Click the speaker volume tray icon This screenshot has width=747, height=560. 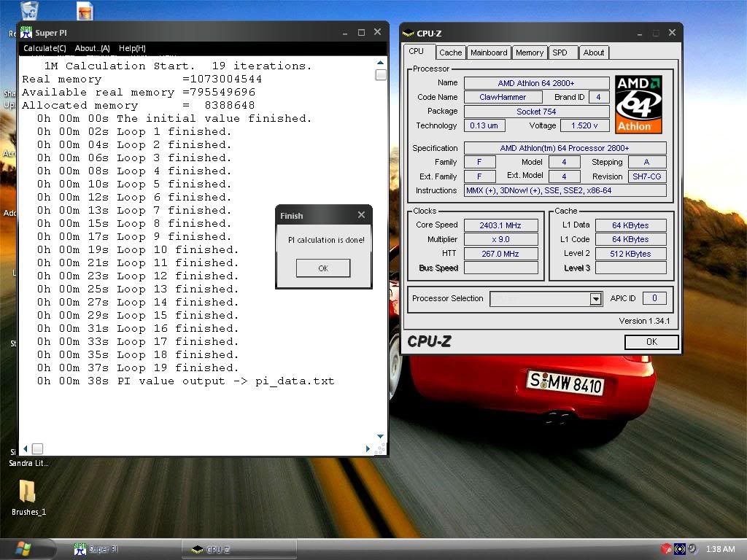pos(692,549)
